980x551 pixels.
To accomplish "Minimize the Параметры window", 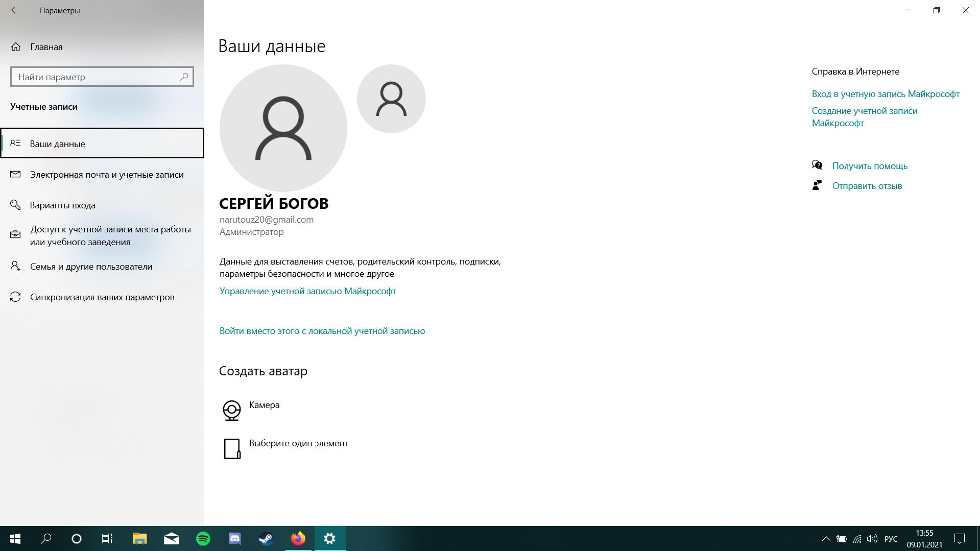I will (907, 10).
